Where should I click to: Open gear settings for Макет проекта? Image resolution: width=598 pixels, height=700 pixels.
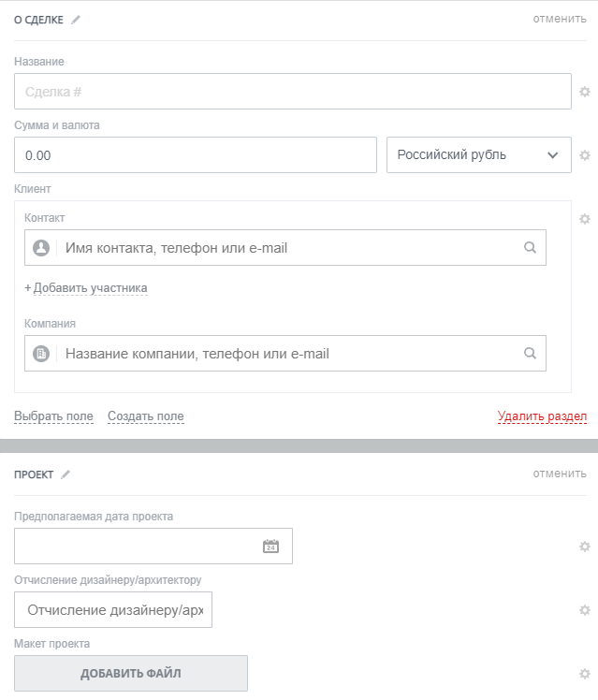pos(585,673)
